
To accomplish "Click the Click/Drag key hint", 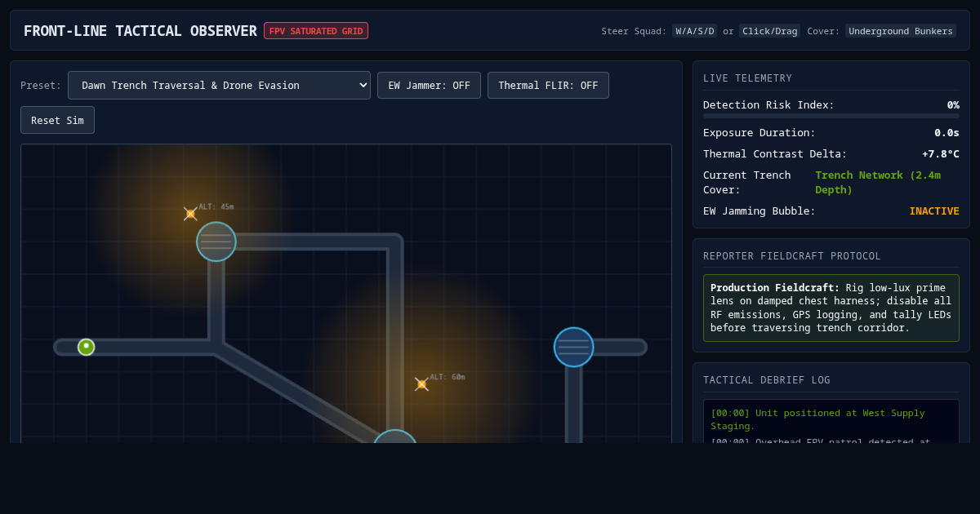I will pos(769,31).
